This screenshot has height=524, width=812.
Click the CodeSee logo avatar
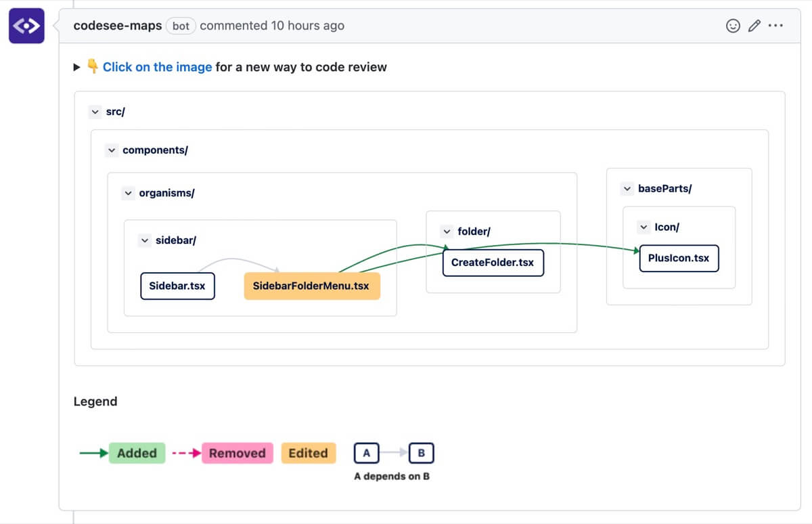(x=26, y=26)
